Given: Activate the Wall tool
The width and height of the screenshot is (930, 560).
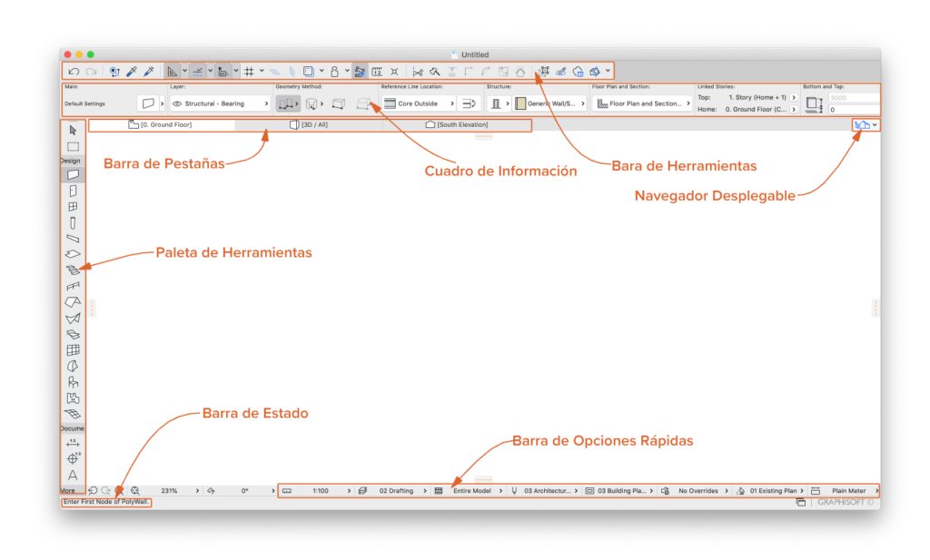Looking at the screenshot, I should tap(73, 174).
